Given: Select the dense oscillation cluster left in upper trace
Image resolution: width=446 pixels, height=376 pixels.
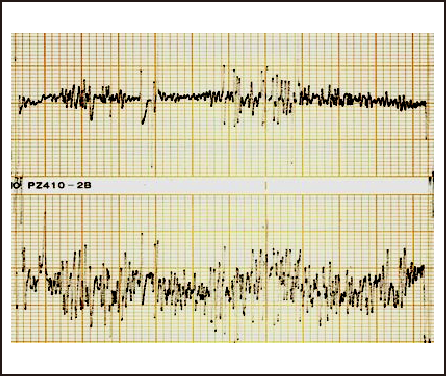Looking at the screenshot, I should (77, 97).
